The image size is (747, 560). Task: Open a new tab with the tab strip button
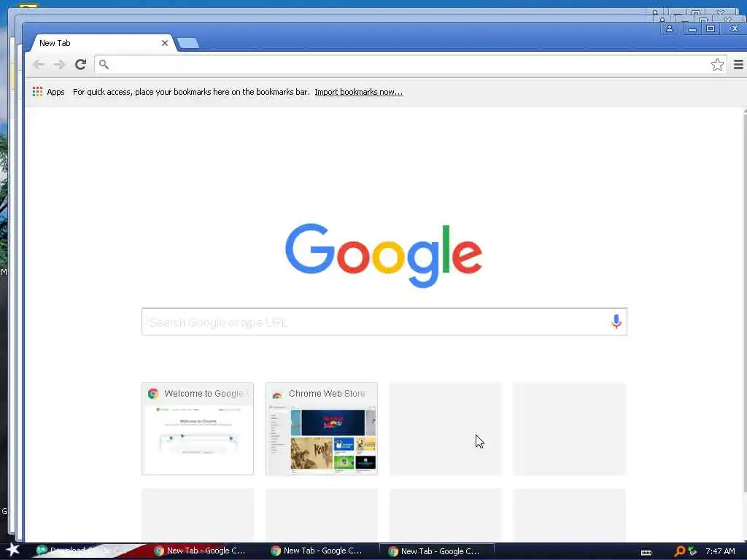187,43
